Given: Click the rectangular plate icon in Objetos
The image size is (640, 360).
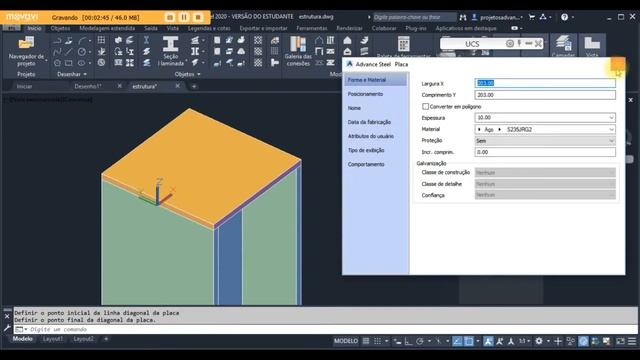Looking at the screenshot, I should tap(217, 40).
